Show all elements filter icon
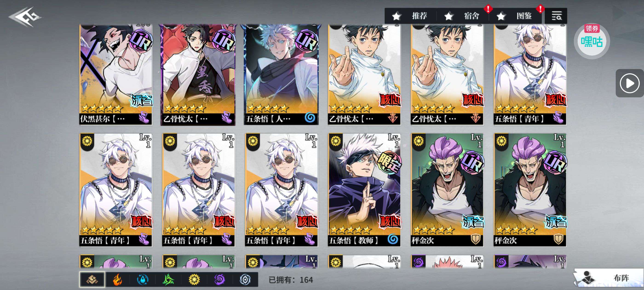644x290 pixels. click(92, 279)
